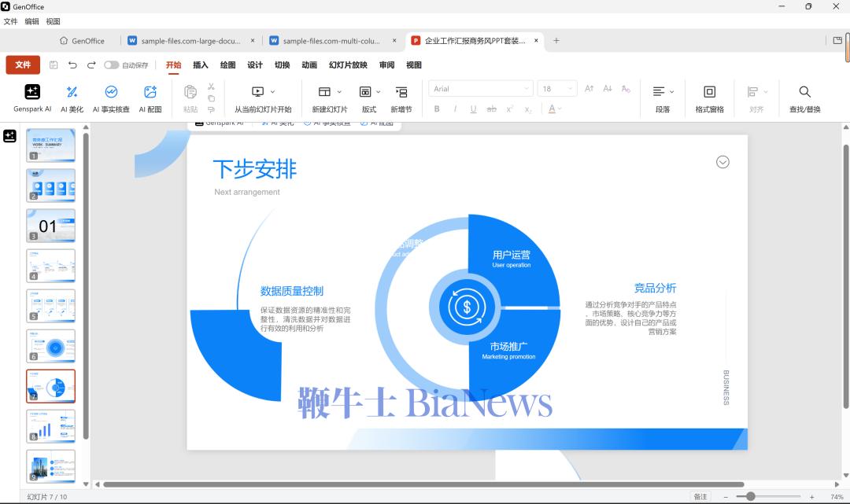Toggle superscript formatting
The image size is (850, 504).
pyautogui.click(x=509, y=109)
